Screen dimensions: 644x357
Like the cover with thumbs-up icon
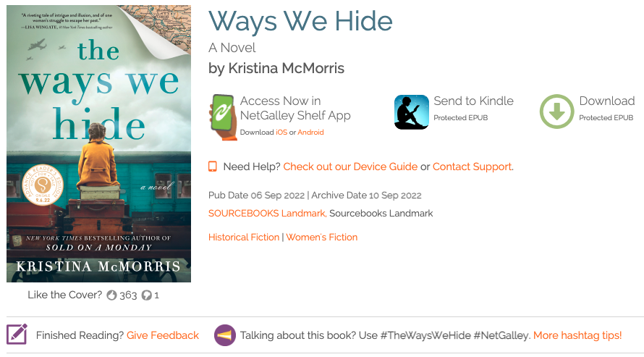click(x=111, y=295)
